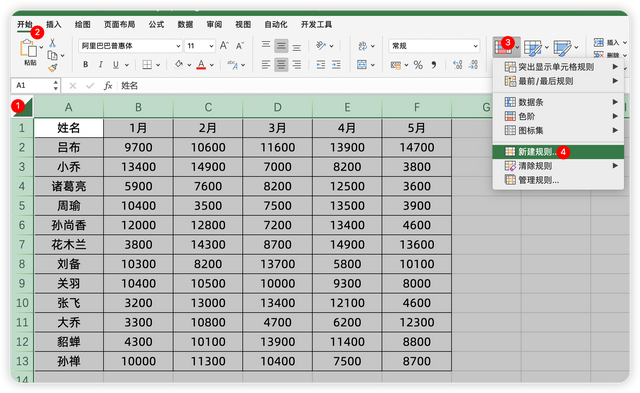The width and height of the screenshot is (640, 393).
Task: Open 最前/最后规则 submenu
Action: click(558, 81)
